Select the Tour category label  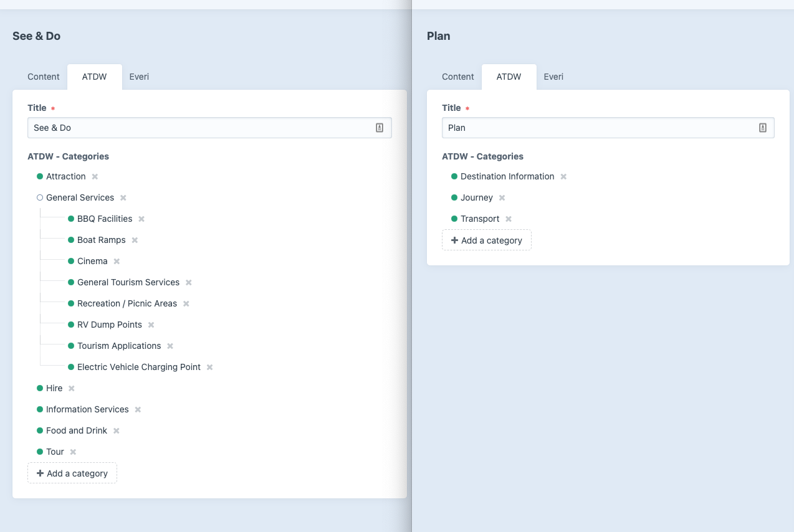click(x=55, y=452)
